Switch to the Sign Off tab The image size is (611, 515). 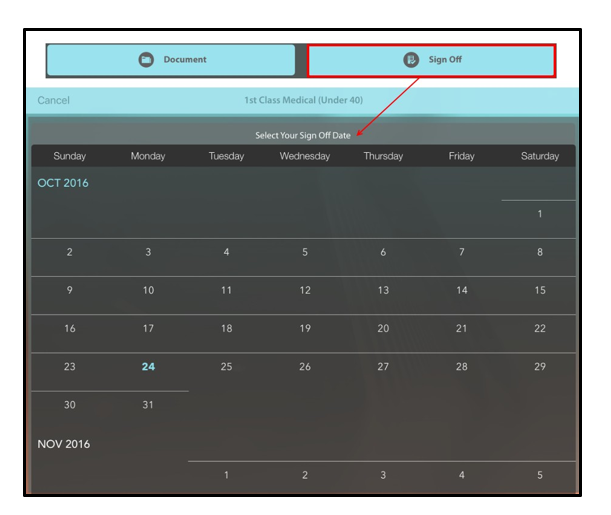[x=431, y=60]
